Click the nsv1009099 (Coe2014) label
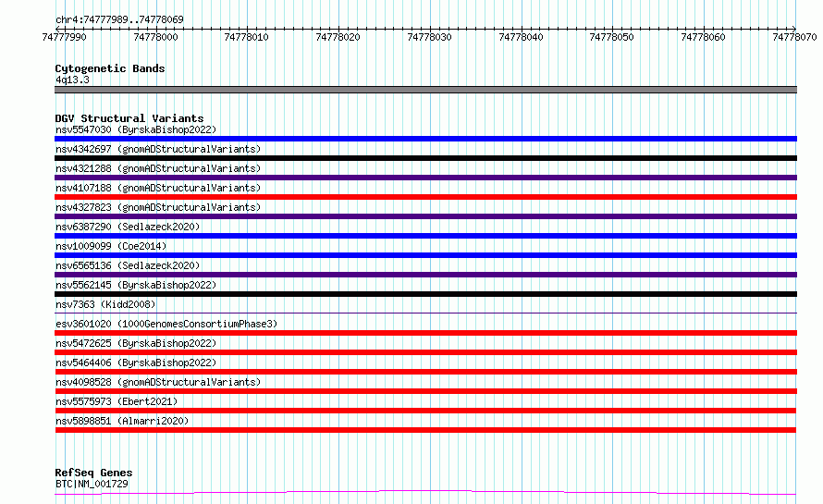This screenshot has width=823, height=504. tap(111, 246)
